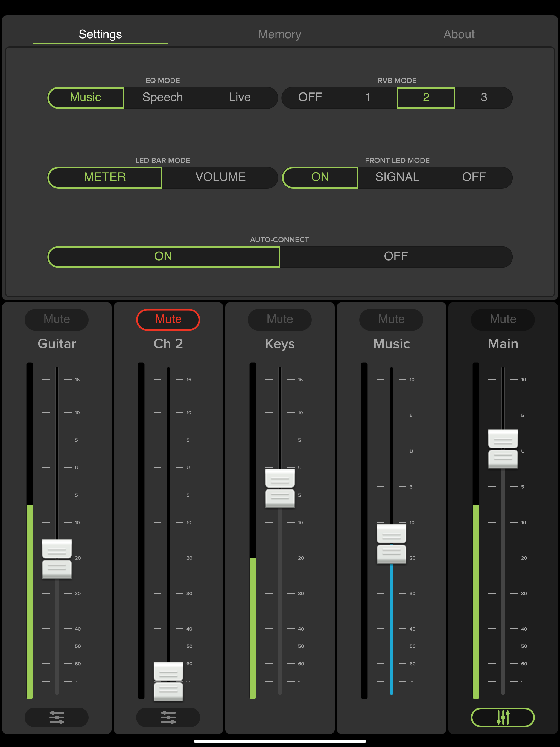This screenshot has width=560, height=747.
Task: Set front LED mode to OFF
Action: tap(474, 177)
